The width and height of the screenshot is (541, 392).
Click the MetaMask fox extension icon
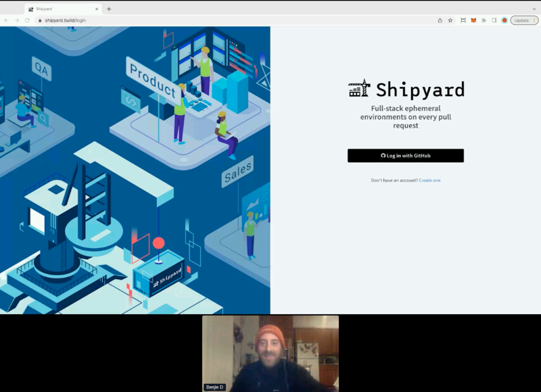pos(473,20)
